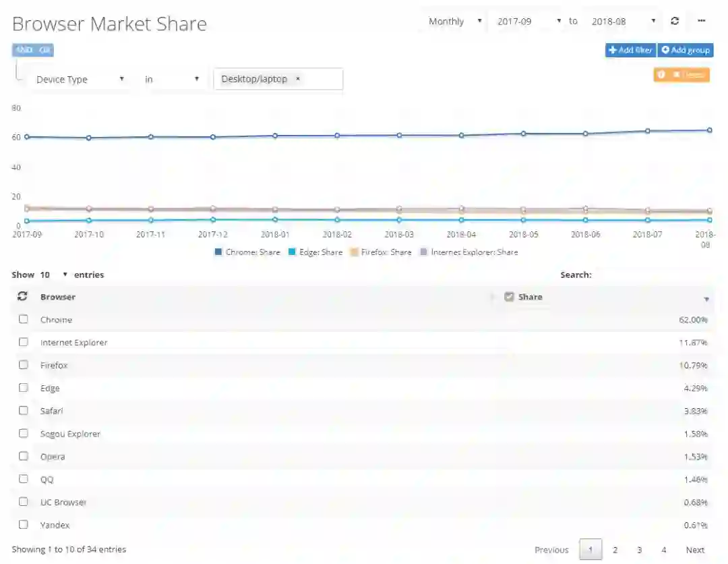Screen dimensions: 728x564
Task: Click the Add group button
Action: [x=686, y=50]
